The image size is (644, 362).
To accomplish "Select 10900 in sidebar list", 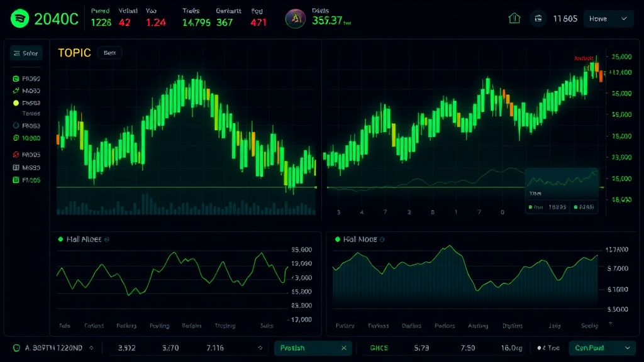I will 31,138.
